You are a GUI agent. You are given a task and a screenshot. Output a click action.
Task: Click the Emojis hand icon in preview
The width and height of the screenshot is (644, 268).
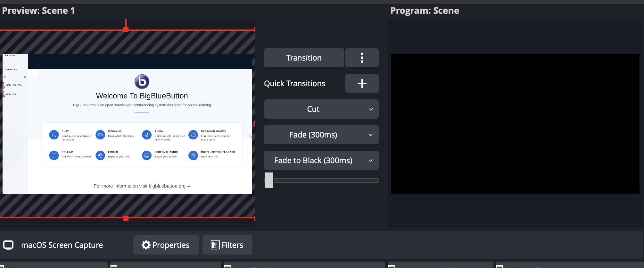100,155
